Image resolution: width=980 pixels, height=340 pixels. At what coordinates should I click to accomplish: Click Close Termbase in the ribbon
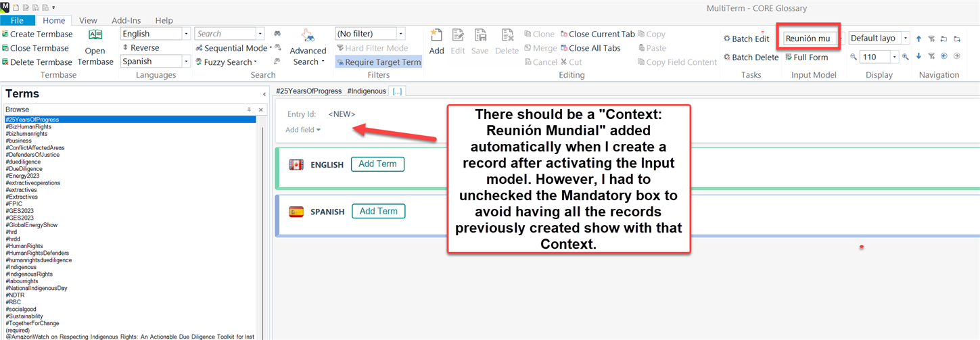coord(35,48)
